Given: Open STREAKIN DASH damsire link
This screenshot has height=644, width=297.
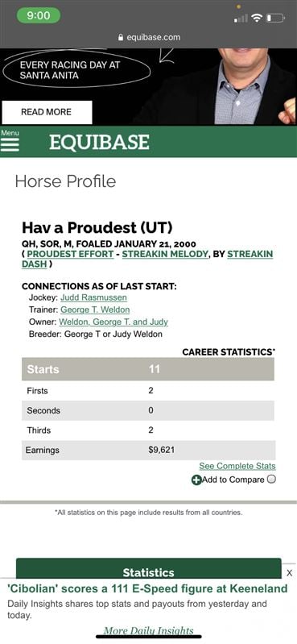Looking at the screenshot, I should (147, 260).
